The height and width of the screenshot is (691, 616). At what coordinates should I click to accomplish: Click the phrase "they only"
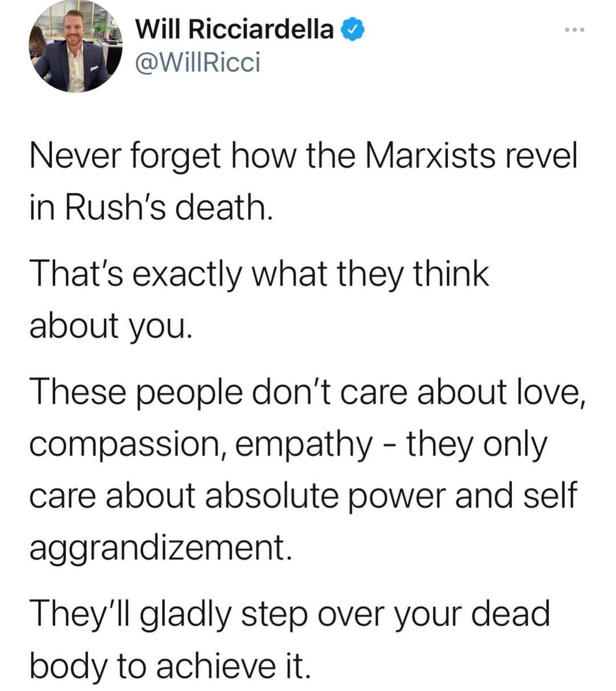pos(477,445)
